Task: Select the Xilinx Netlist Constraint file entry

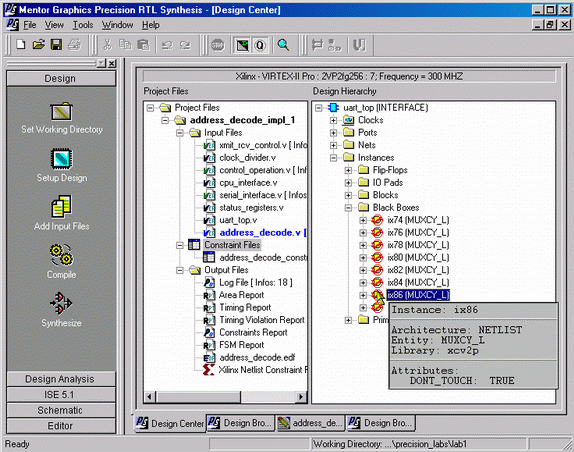Action: [262, 370]
